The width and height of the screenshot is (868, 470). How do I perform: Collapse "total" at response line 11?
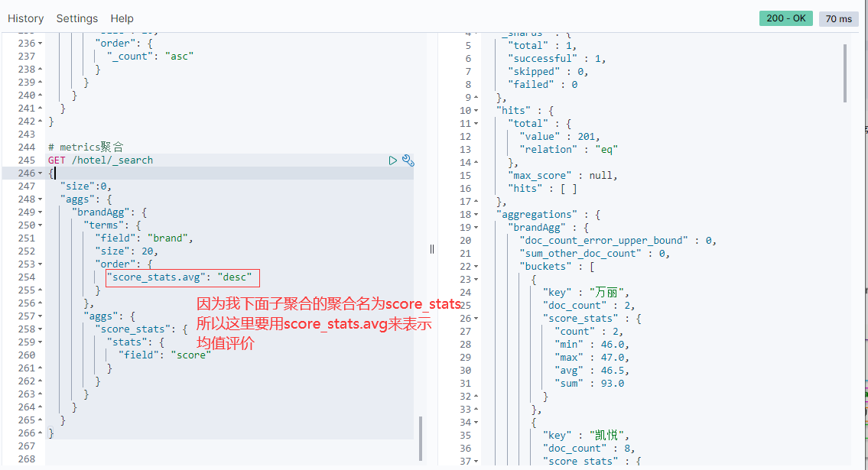point(476,124)
